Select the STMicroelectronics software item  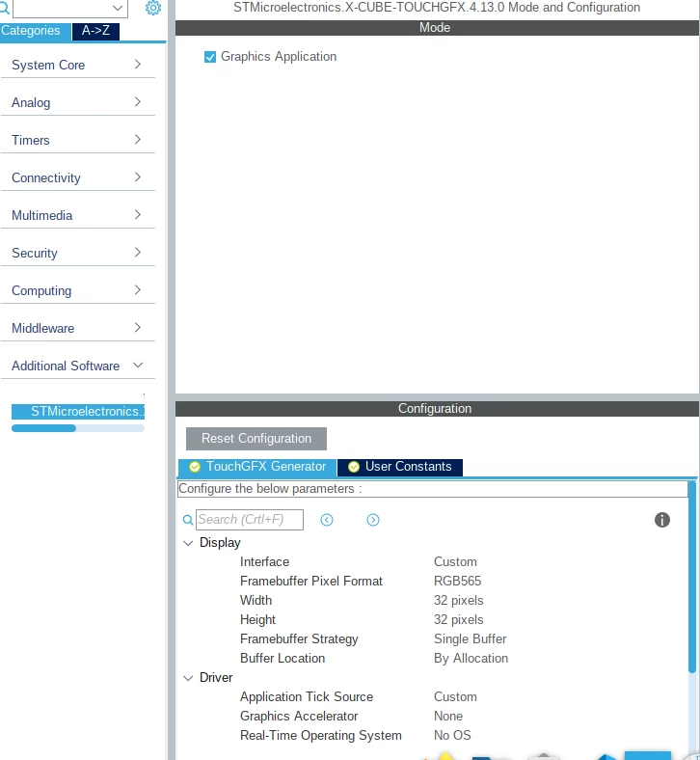[x=78, y=412]
